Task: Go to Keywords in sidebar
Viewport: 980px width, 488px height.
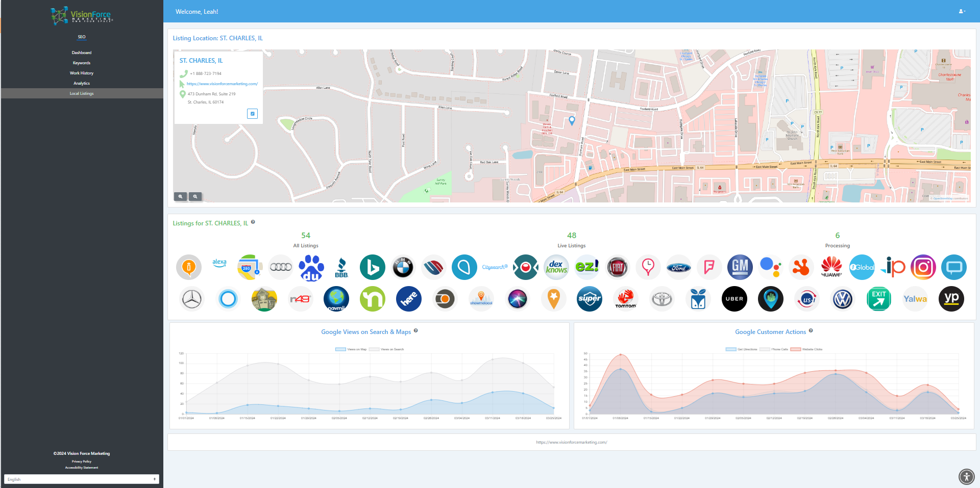Action: (x=82, y=63)
